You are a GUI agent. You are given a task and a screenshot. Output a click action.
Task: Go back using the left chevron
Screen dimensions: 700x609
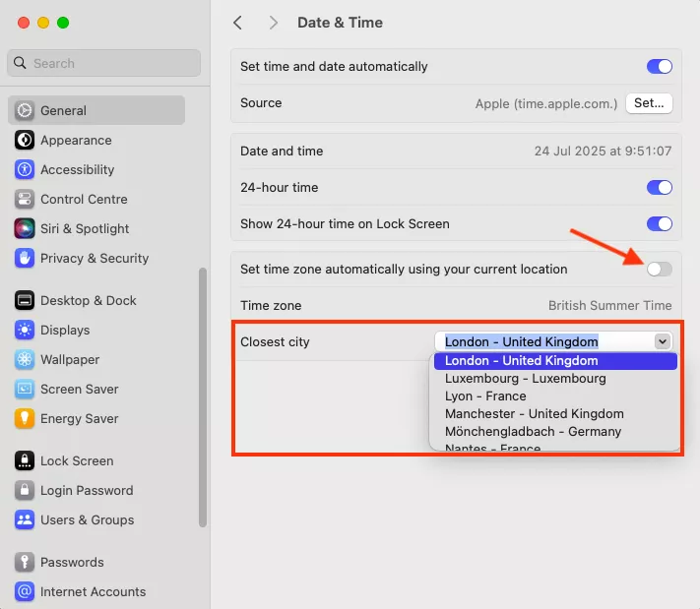click(x=238, y=23)
